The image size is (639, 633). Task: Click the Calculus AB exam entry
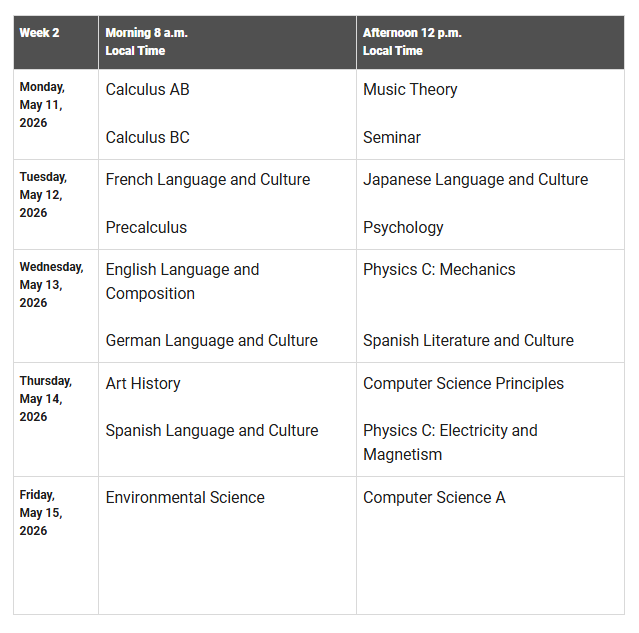tap(147, 89)
